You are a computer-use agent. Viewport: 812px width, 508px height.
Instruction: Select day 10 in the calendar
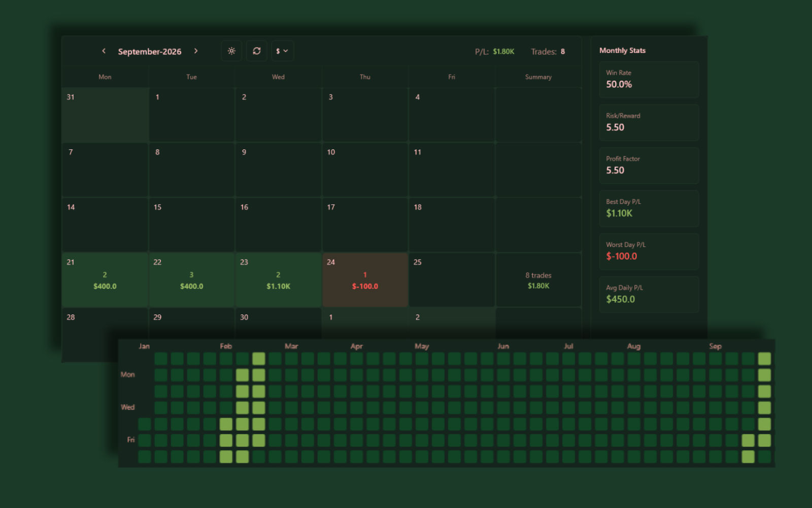coord(365,170)
